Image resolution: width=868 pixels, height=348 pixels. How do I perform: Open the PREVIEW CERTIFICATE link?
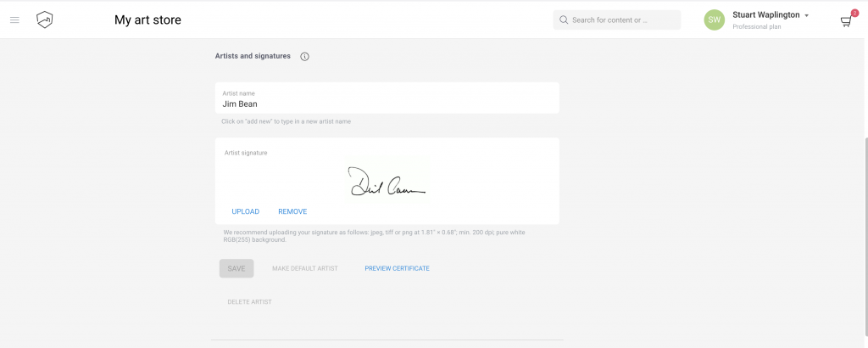397,268
